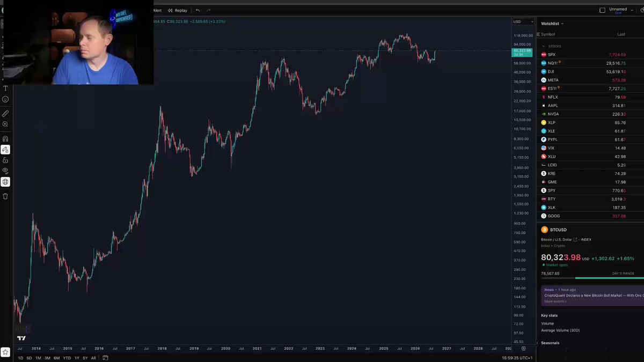Image resolution: width=644 pixels, height=362 pixels.
Task: Select the Text drawing tool
Action: coord(5,88)
